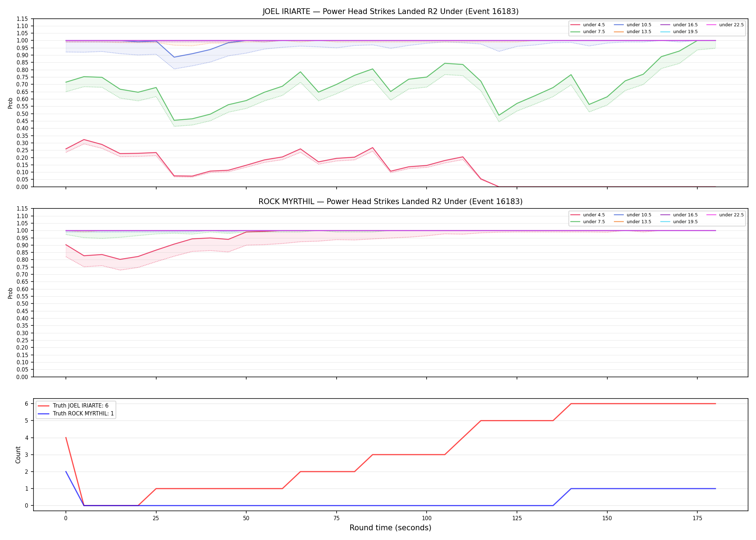Screen dimensions: 756x540
Task: Click the '0.25' tick on ROCK MYRTHIL chart
Action: point(22,340)
